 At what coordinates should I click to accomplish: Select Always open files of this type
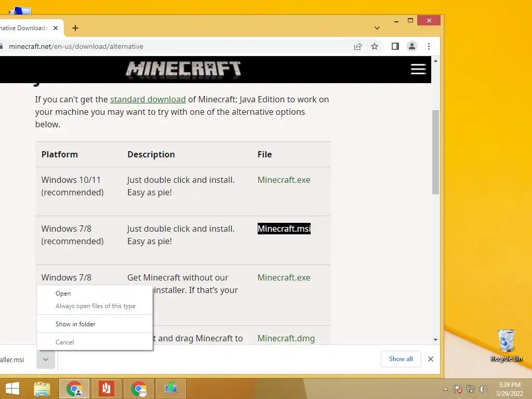point(95,306)
